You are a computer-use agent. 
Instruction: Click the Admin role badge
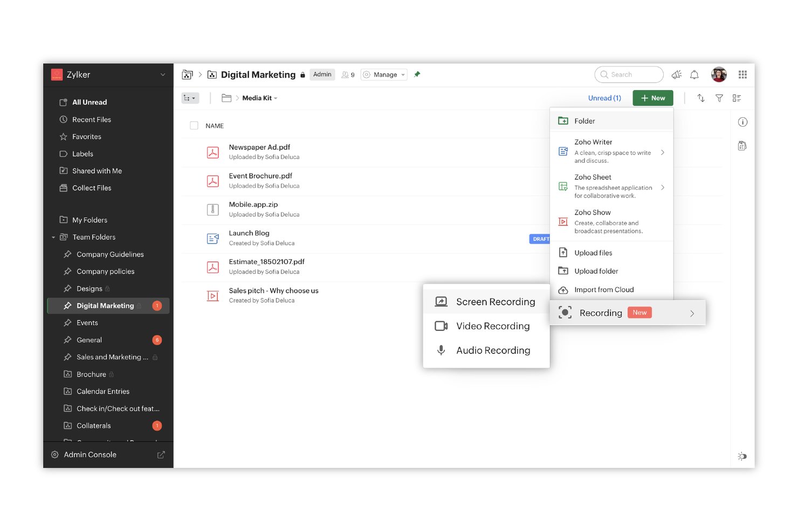tap(322, 74)
